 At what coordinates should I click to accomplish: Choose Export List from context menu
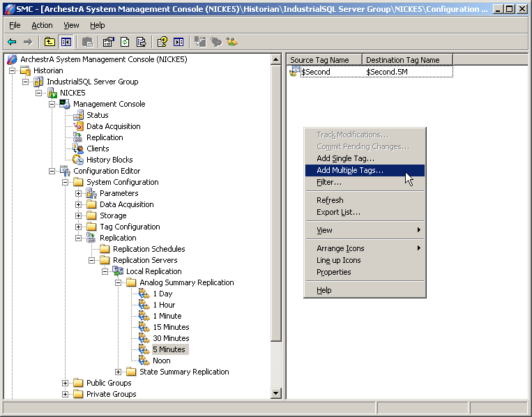click(x=365, y=212)
